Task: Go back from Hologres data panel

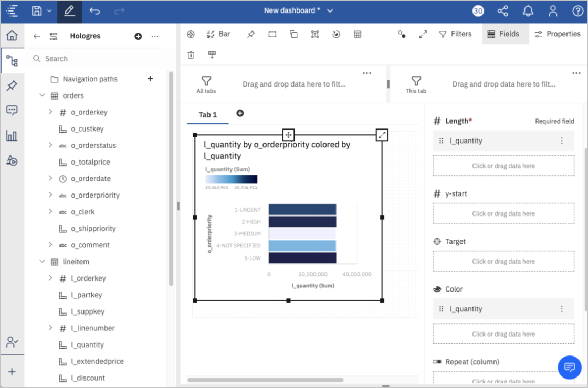Action: pyautogui.click(x=37, y=36)
